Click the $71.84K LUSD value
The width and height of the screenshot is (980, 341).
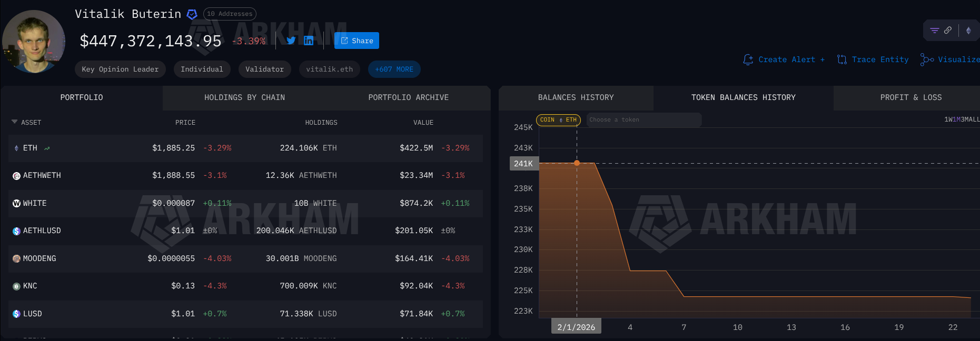click(416, 314)
